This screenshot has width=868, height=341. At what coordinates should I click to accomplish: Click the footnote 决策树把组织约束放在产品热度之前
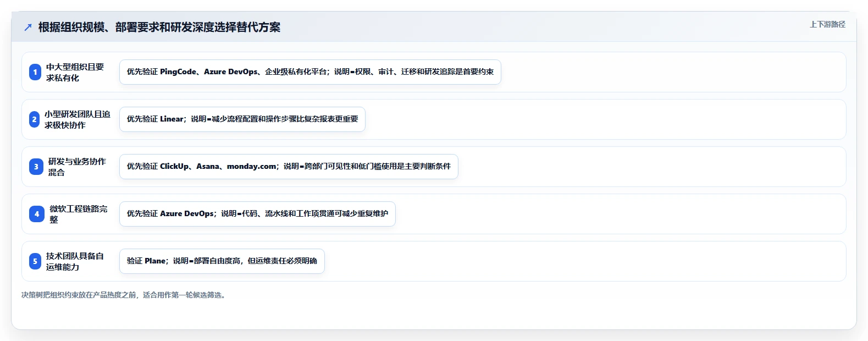click(124, 295)
